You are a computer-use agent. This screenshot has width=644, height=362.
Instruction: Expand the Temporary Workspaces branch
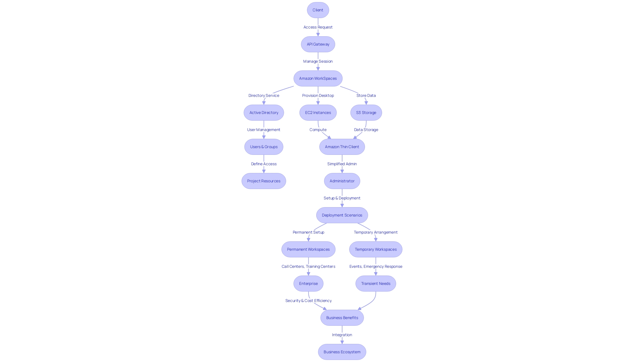(376, 249)
